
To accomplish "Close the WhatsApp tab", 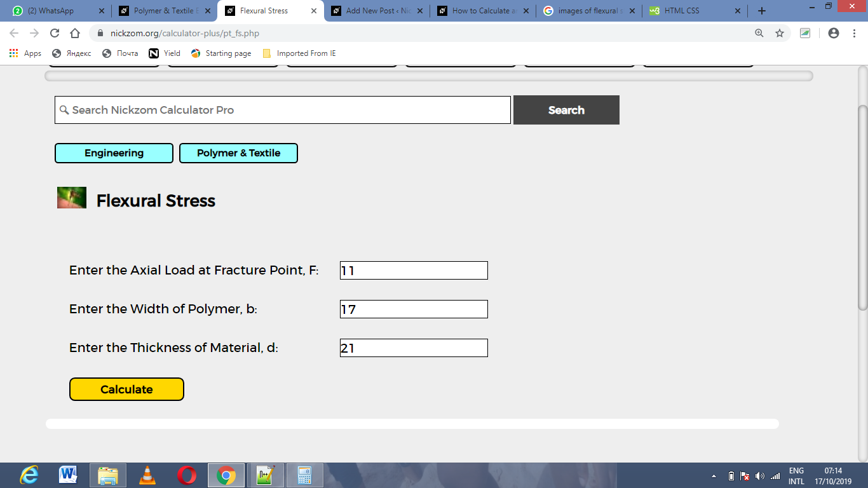I will coord(101,11).
